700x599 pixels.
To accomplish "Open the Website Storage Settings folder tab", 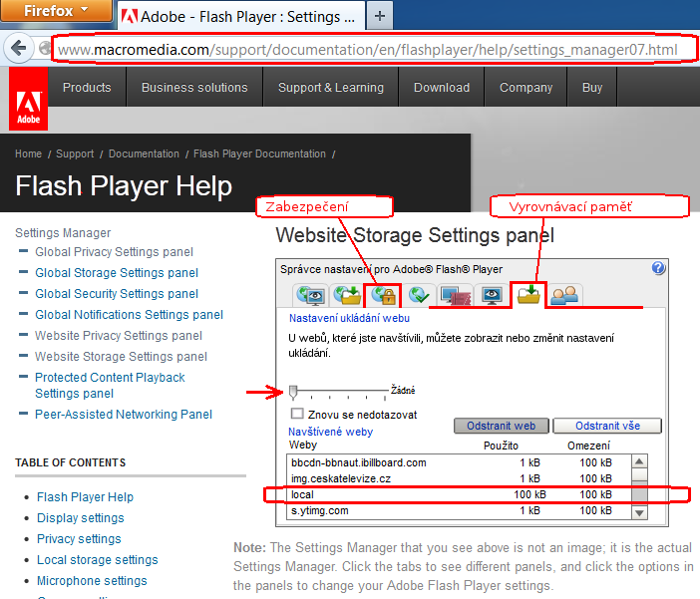I will (528, 295).
